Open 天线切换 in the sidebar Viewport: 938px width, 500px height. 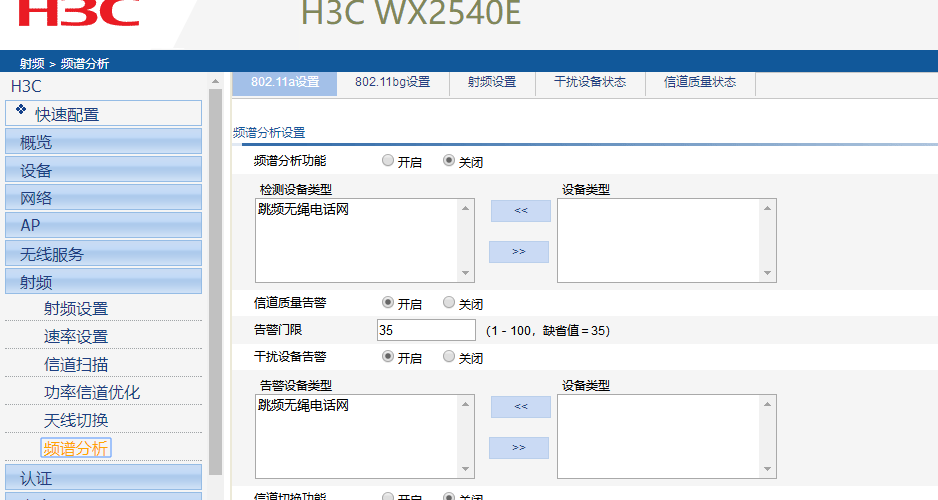(76, 420)
